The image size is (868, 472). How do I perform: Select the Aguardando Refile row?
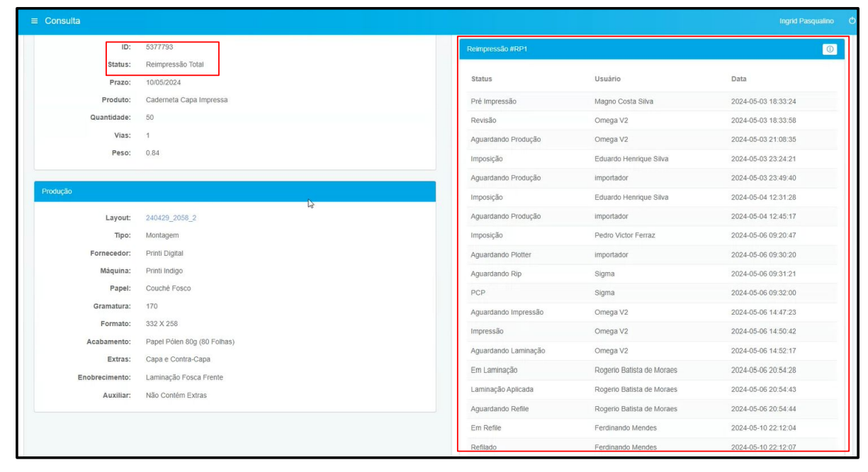click(500, 408)
